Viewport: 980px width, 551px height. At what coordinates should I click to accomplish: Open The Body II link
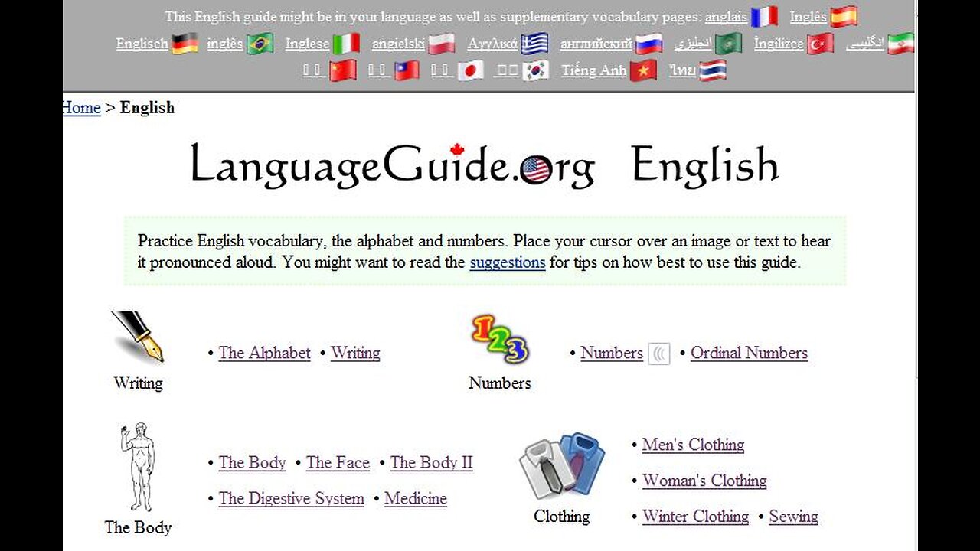[432, 463]
